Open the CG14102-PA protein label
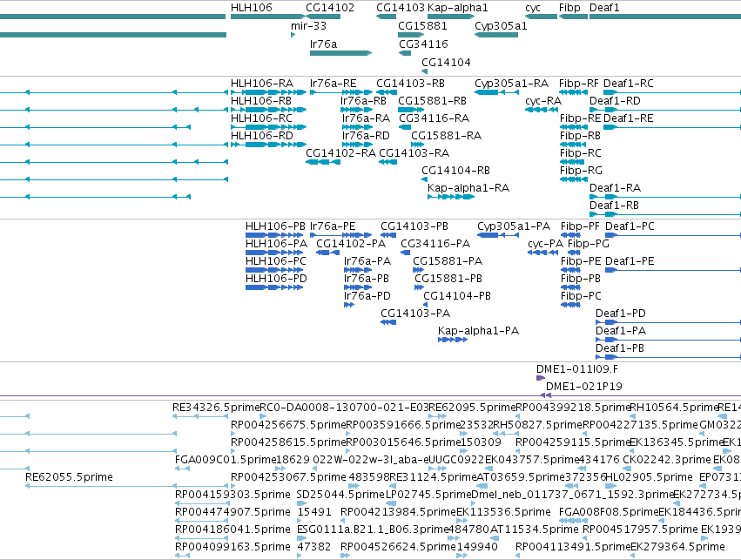This screenshot has width=741, height=560. click(x=351, y=244)
